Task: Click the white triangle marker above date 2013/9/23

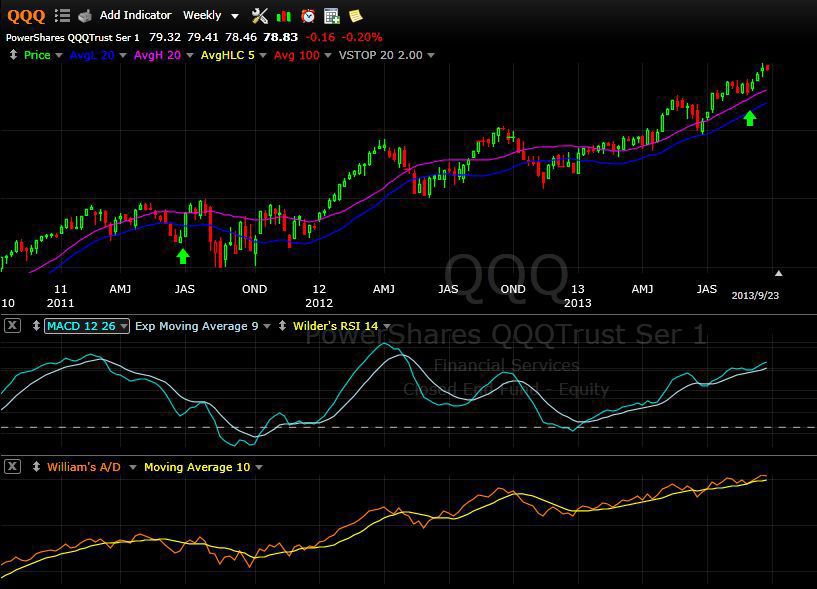Action: coord(778,273)
